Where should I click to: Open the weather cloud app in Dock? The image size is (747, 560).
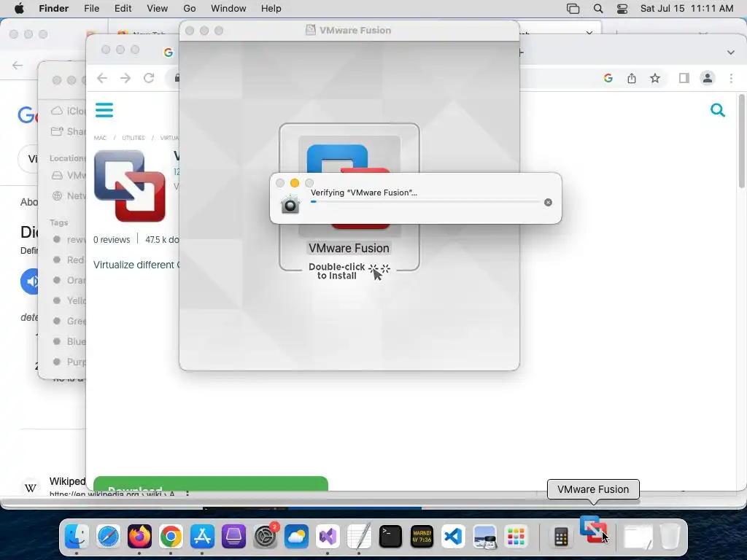pyautogui.click(x=296, y=537)
